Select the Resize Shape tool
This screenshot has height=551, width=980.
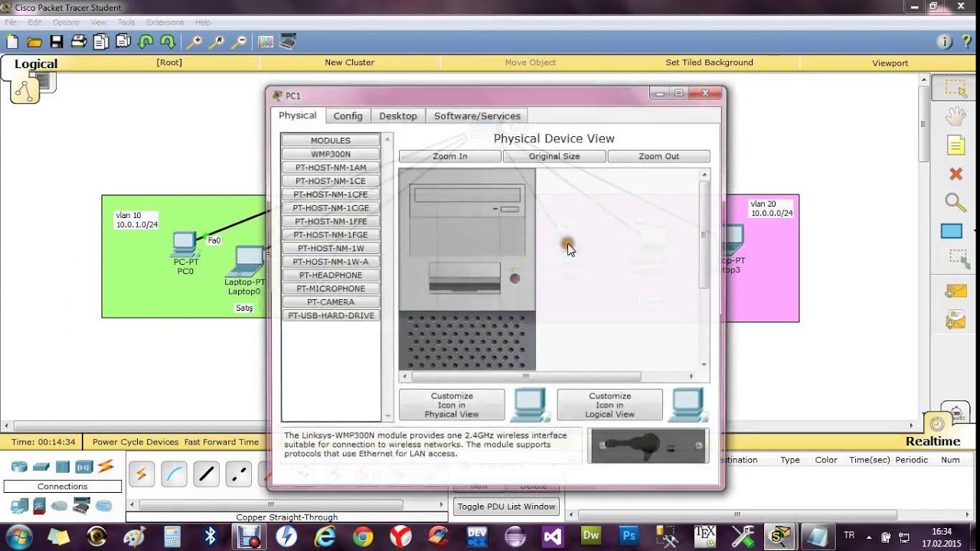click(958, 259)
